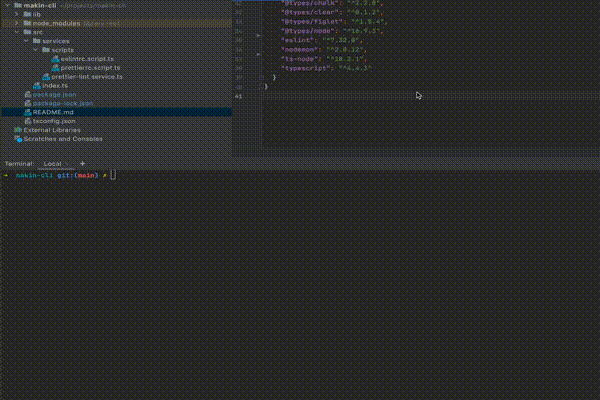This screenshot has height=400, width=600.
Task: Click the terminal prompt text makin-cli
Action: (x=34, y=175)
